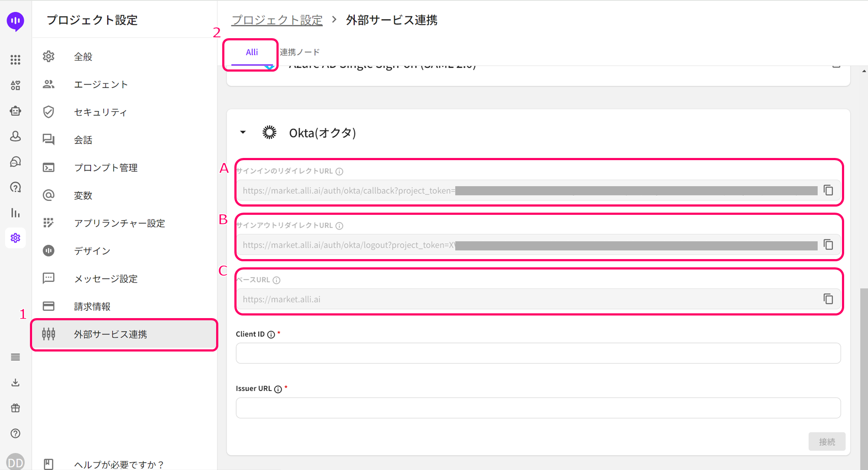The height and width of the screenshot is (470, 868).
Task: Click the 接続 connect button
Action: pyautogui.click(x=826, y=442)
